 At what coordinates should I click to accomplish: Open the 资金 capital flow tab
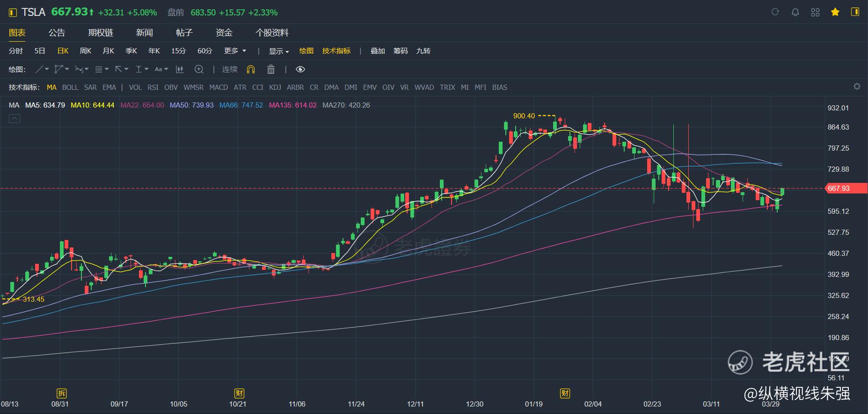224,33
